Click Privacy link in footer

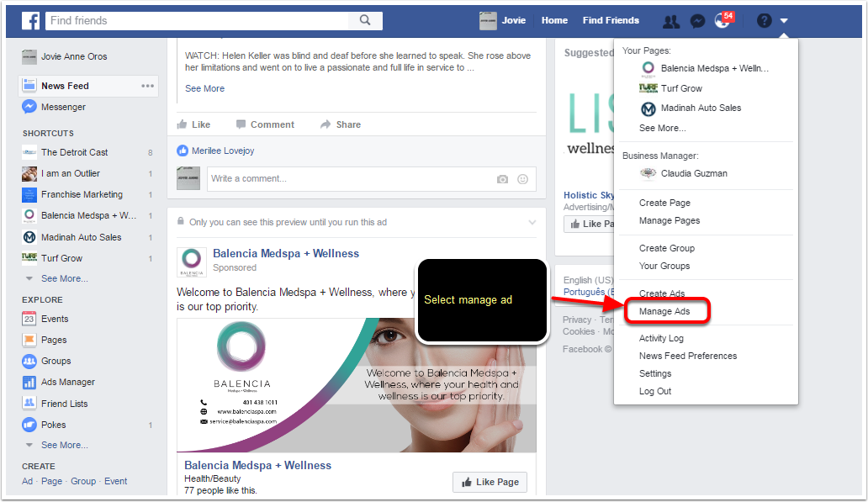coord(577,320)
